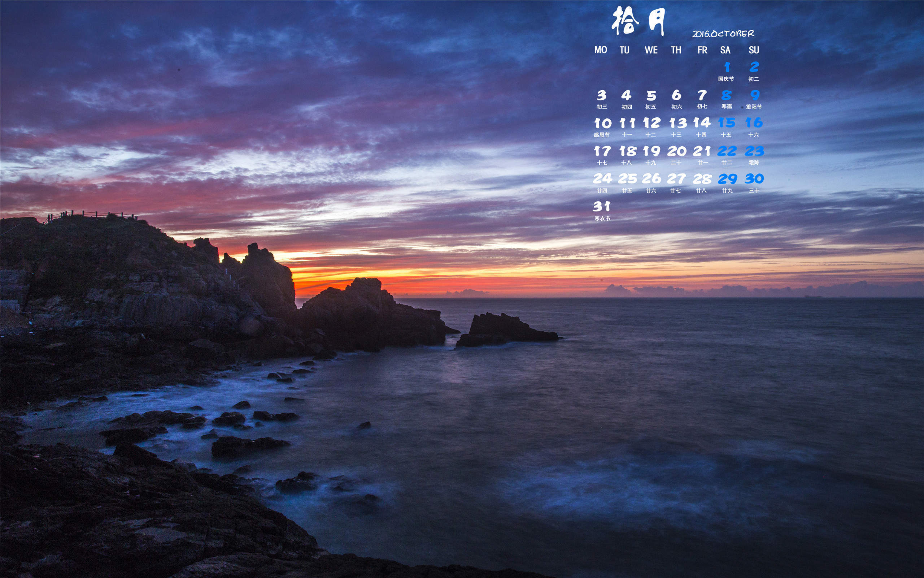Screen dimensions: 924x578
Task: Select the 'SU' weekday header
Action: tap(754, 50)
